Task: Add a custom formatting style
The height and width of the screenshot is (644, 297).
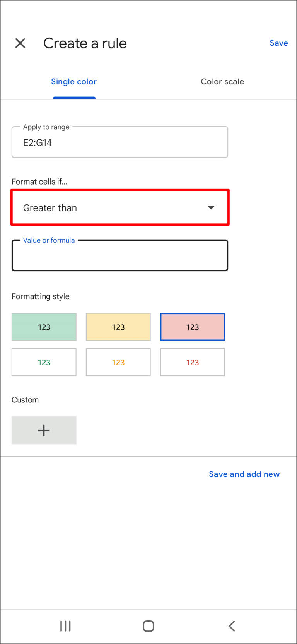Action: (x=44, y=430)
